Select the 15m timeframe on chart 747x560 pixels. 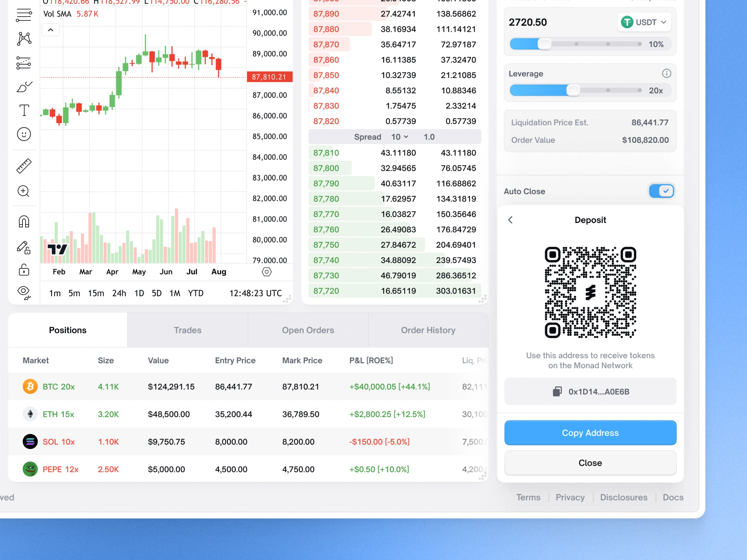[96, 293]
